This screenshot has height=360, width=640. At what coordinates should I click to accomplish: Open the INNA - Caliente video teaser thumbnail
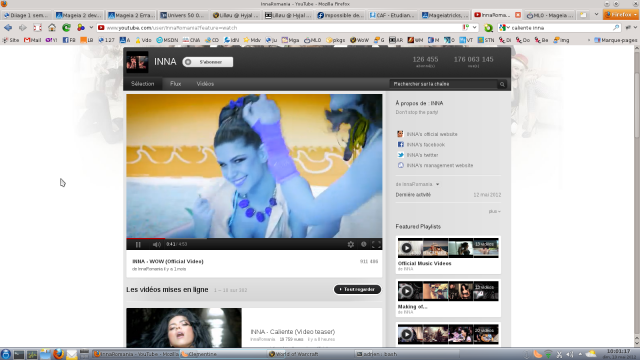click(x=184, y=328)
